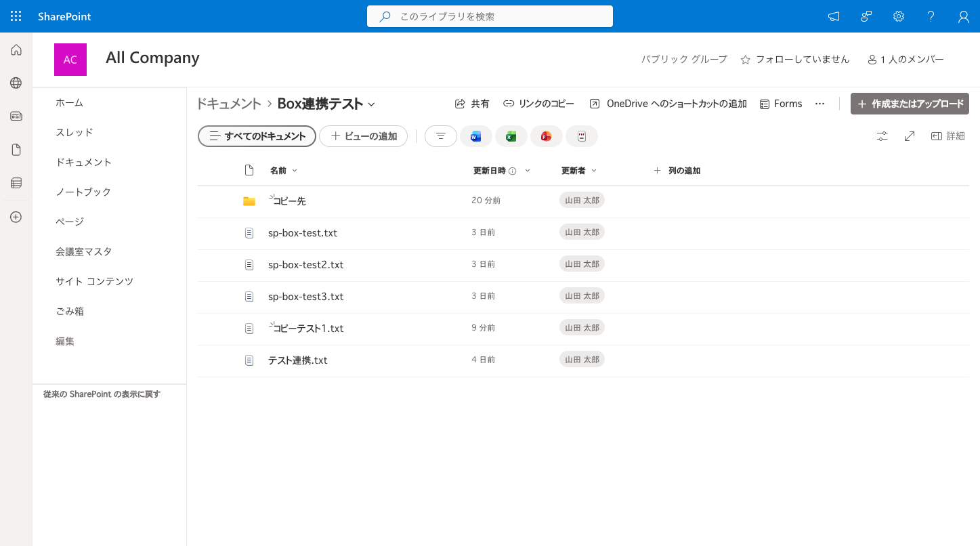Viewport: 980px width, 546px height.
Task: Open スレッド in site navigation
Action: point(74,132)
